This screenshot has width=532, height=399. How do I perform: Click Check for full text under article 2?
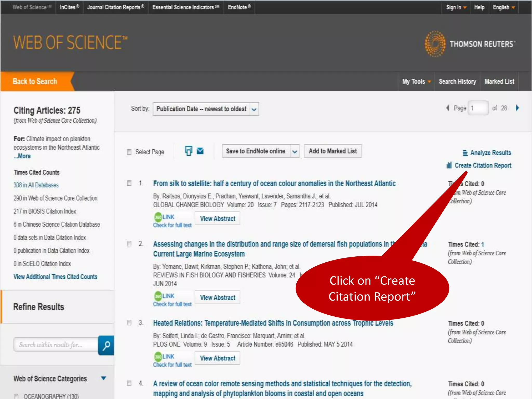click(x=172, y=304)
